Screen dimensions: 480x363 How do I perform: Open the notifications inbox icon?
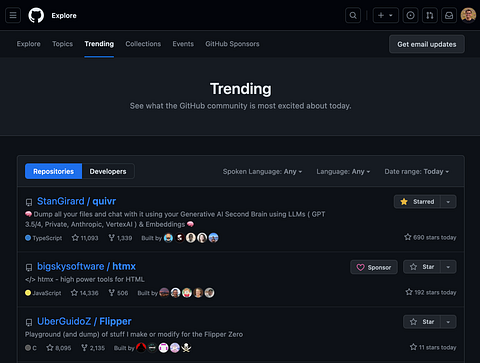click(449, 15)
